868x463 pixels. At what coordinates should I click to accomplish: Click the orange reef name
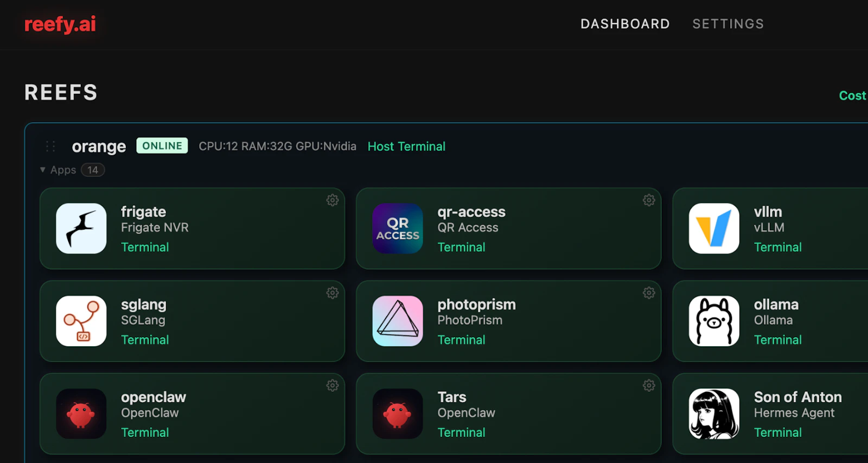point(99,147)
